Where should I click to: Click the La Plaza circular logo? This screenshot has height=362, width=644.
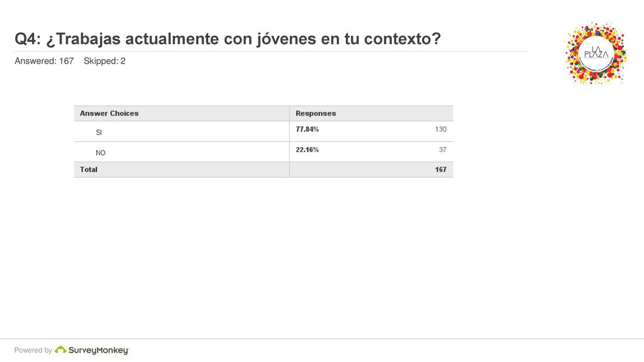pos(596,53)
